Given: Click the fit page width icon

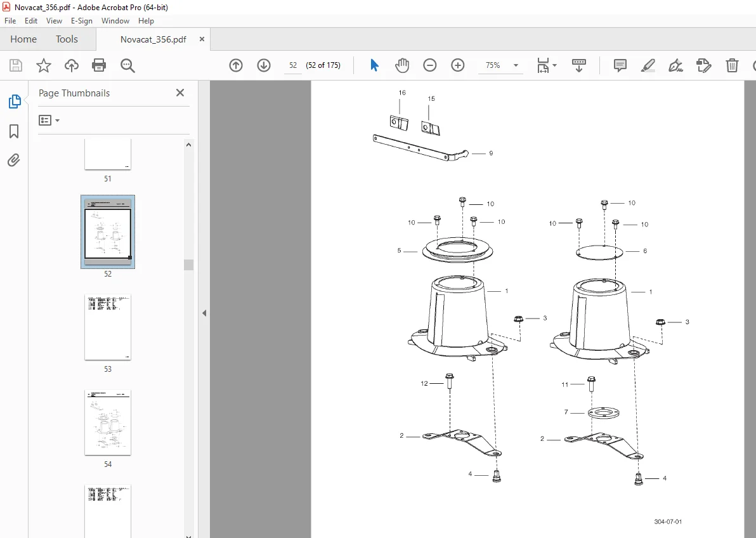Looking at the screenshot, I should tap(543, 65).
